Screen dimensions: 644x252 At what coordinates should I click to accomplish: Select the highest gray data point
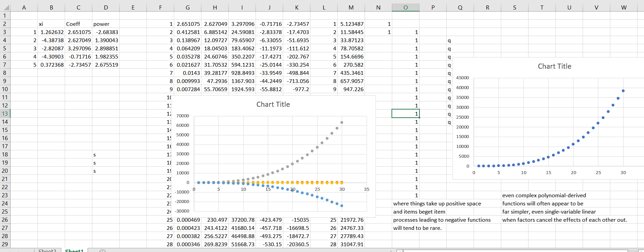click(x=342, y=122)
